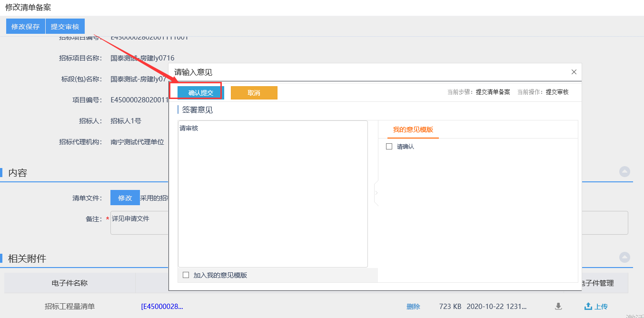Collapse the 内容 section with the arrow icon
Screen dimensions: 644x318
tap(624, 172)
